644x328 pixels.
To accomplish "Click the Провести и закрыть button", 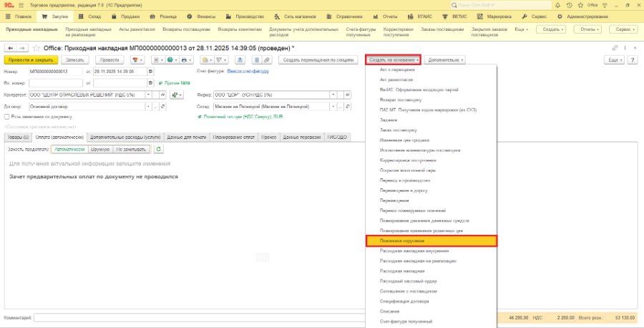I will 31,60.
